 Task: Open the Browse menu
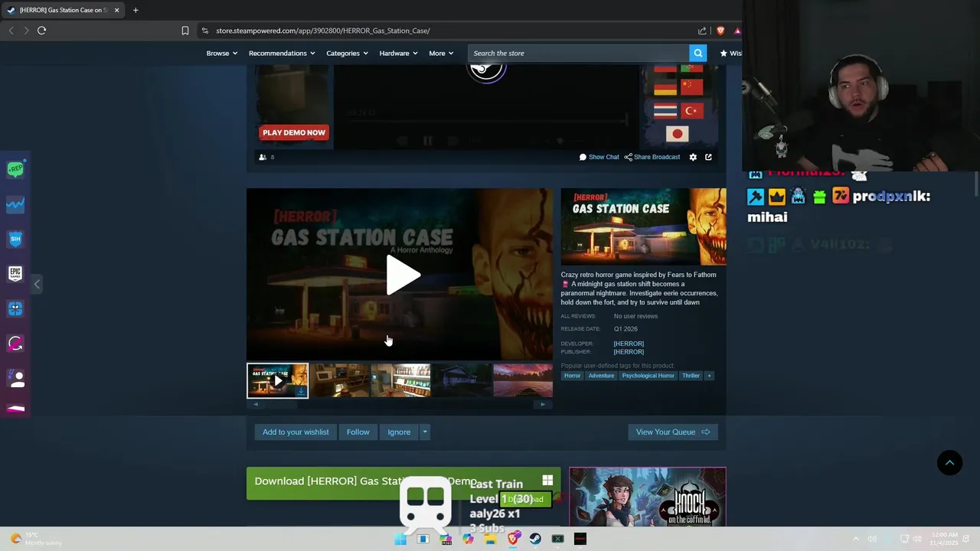[222, 53]
